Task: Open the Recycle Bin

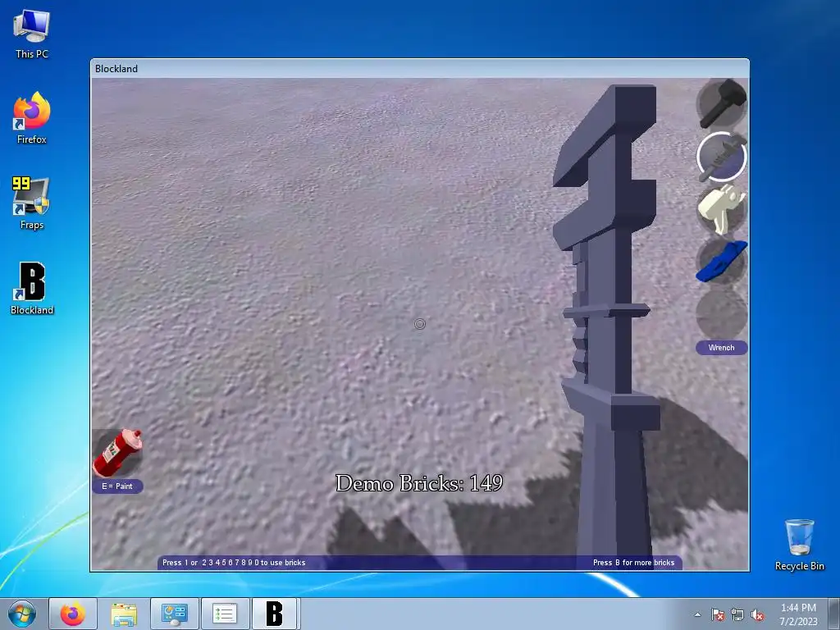Action: click(x=799, y=545)
